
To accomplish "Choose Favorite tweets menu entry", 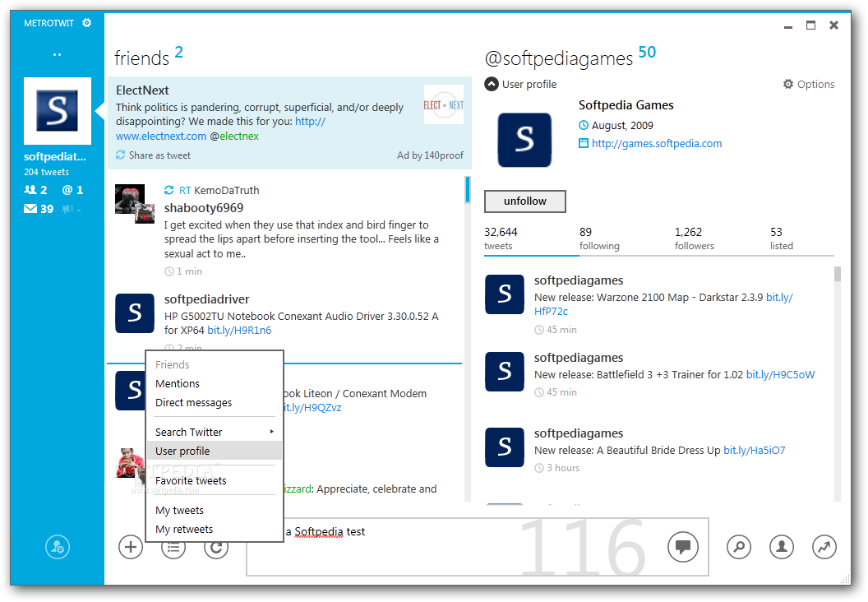I will coord(215,481).
